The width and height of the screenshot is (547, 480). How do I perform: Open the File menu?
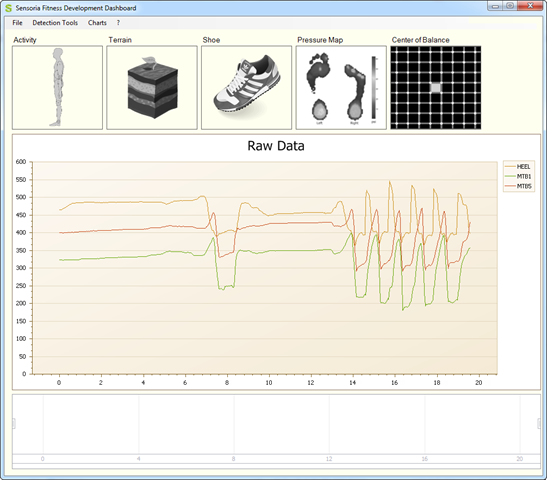coord(17,23)
